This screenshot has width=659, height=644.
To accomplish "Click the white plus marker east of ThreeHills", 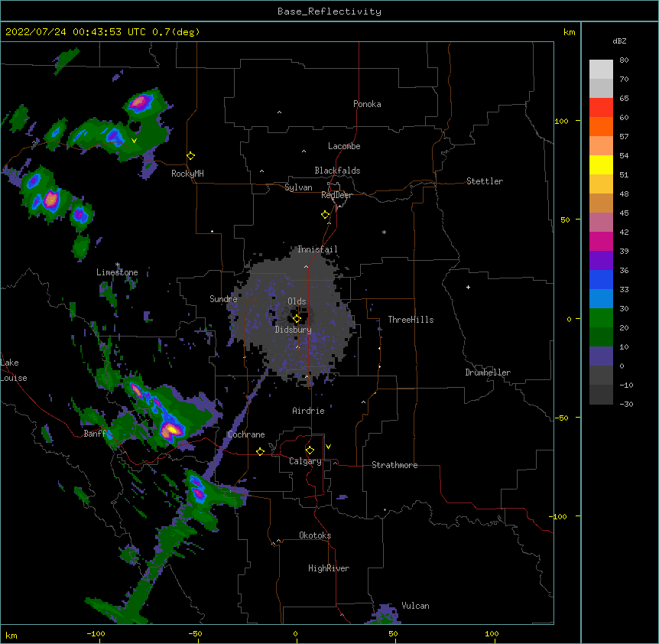I will point(468,287).
